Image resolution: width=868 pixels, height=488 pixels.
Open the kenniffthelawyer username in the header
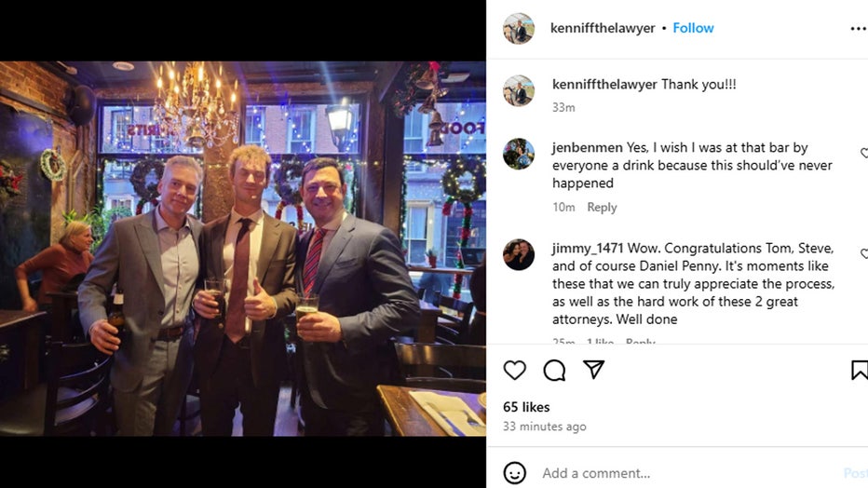point(603,28)
